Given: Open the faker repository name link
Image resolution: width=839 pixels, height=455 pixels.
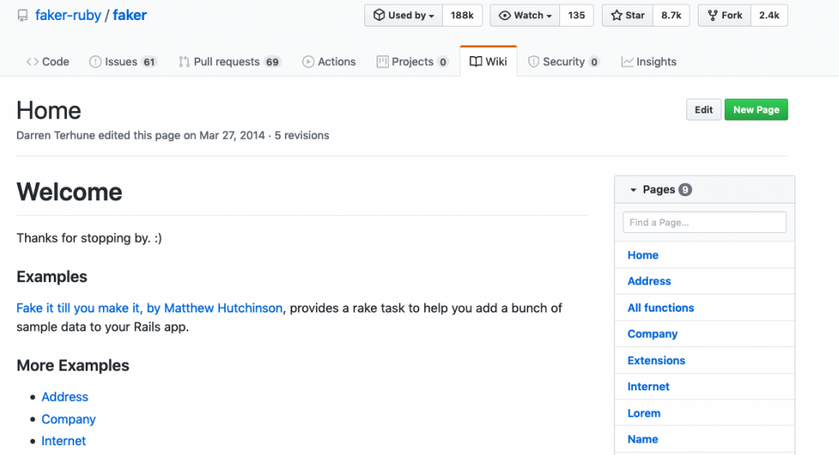Looking at the screenshot, I should (129, 15).
